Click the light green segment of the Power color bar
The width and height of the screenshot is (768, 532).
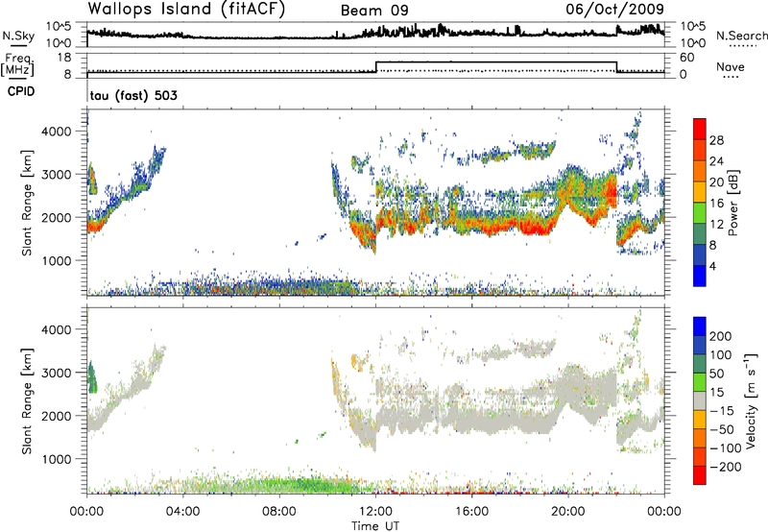click(x=700, y=213)
